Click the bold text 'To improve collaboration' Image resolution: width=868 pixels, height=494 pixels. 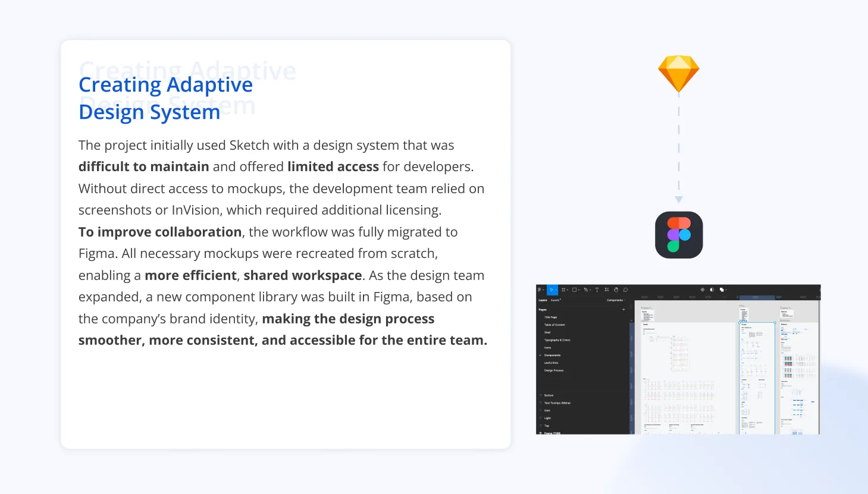(x=160, y=232)
